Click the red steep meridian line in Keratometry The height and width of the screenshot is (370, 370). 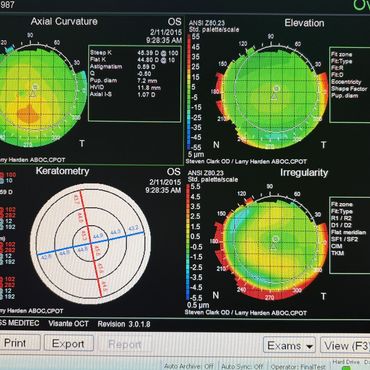point(90,244)
